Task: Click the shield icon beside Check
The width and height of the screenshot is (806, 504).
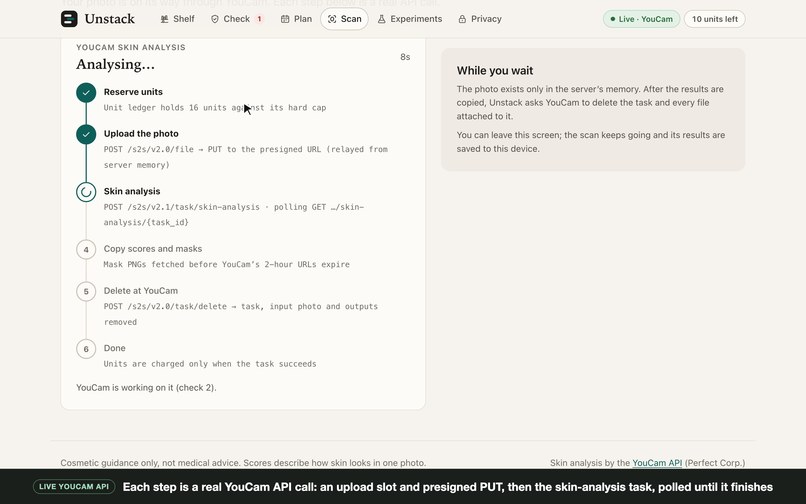Action: [x=215, y=19]
